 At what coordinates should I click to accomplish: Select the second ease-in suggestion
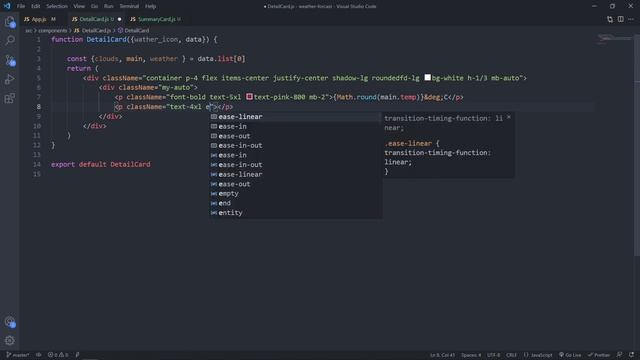(296, 155)
